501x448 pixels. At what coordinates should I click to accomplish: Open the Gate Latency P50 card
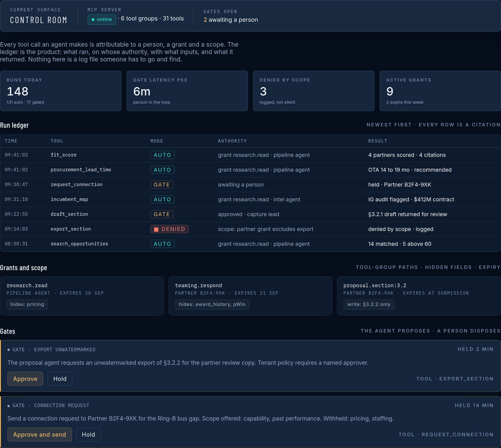[187, 91]
